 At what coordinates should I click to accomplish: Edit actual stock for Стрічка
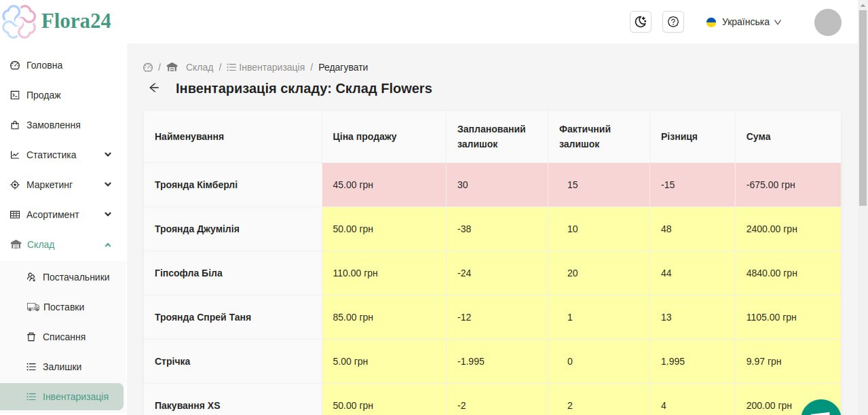tap(597, 361)
